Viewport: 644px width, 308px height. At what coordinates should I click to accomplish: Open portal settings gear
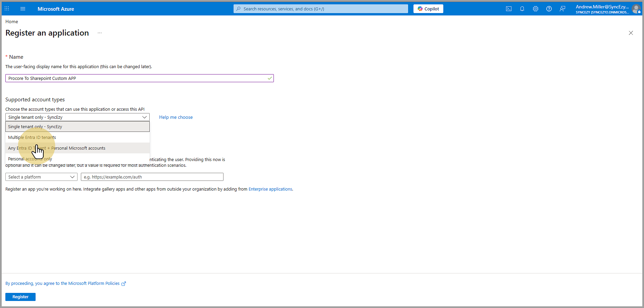click(535, 9)
